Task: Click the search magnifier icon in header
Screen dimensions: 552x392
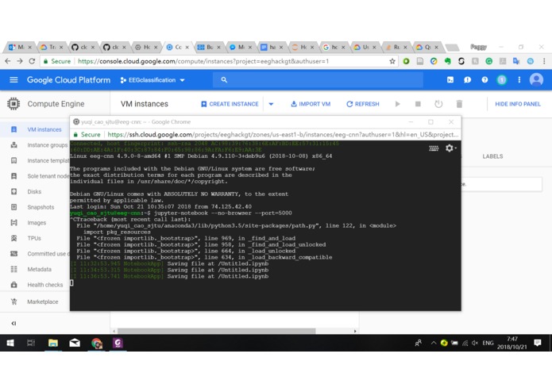Action: (x=224, y=80)
